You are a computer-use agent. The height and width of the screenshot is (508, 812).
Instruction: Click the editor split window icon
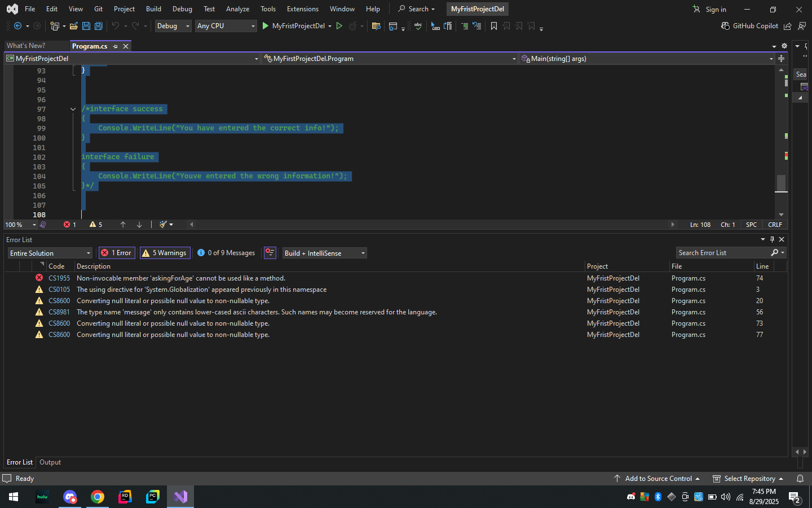(x=781, y=59)
